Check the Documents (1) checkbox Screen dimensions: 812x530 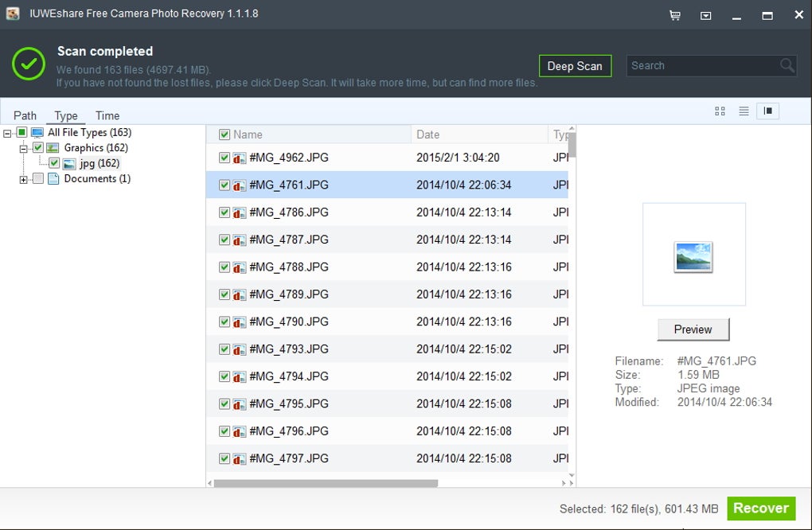point(38,179)
